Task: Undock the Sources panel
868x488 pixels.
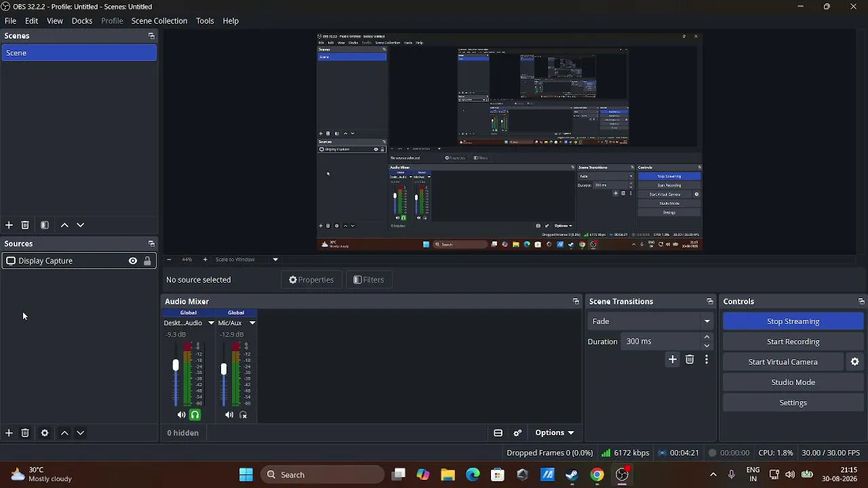Action: (x=151, y=244)
